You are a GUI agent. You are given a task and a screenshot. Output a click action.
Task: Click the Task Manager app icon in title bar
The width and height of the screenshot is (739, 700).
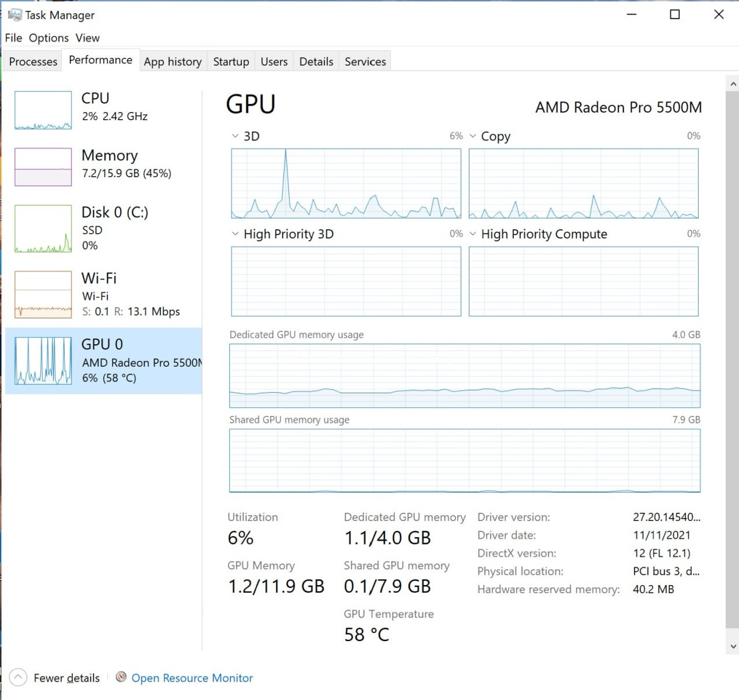pyautogui.click(x=15, y=15)
